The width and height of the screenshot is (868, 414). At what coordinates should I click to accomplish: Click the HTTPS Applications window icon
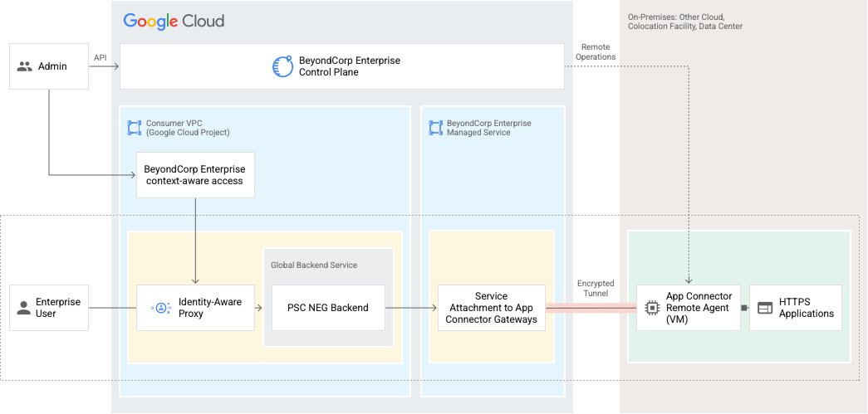point(764,308)
